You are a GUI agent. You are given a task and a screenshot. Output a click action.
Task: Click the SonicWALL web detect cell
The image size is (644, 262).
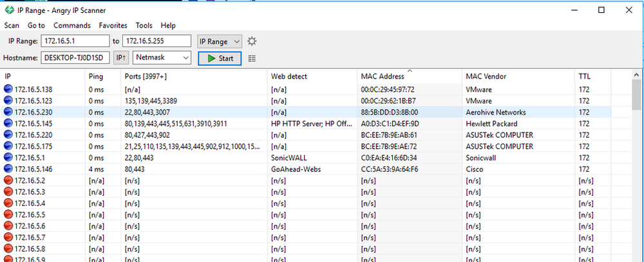(x=289, y=158)
